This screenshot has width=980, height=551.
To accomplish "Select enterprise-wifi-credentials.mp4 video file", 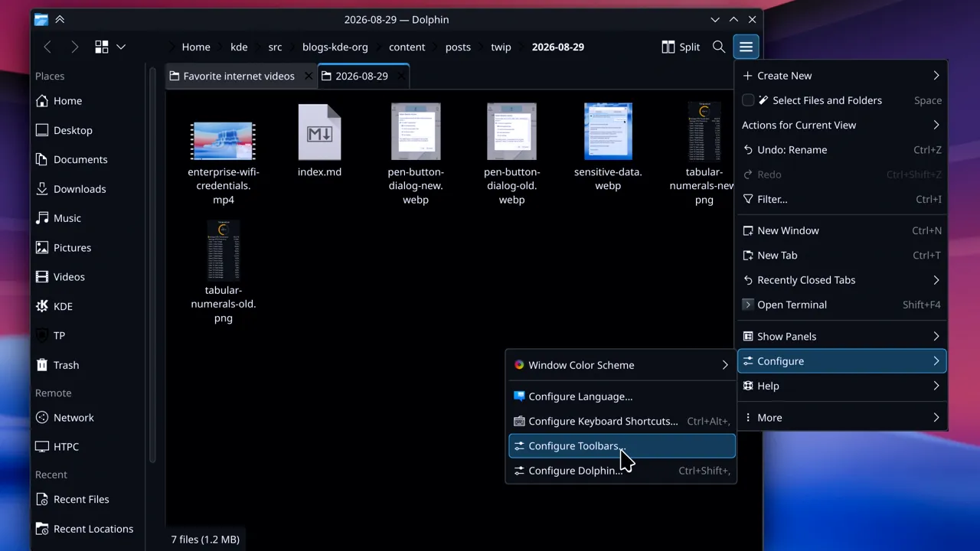I will point(223,155).
